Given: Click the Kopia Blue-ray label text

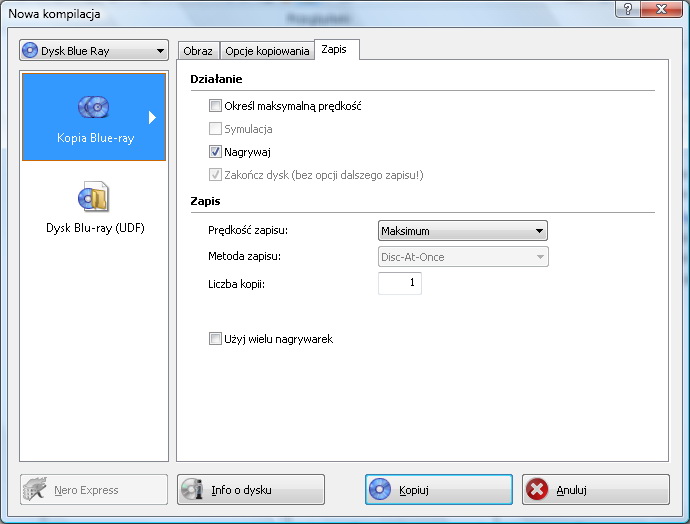Looking at the screenshot, I should tap(95, 138).
